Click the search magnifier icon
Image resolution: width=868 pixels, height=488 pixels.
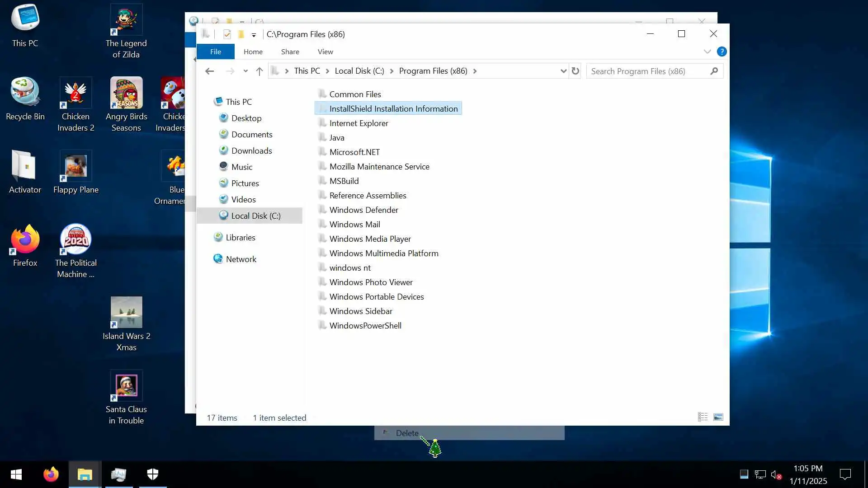(x=714, y=71)
